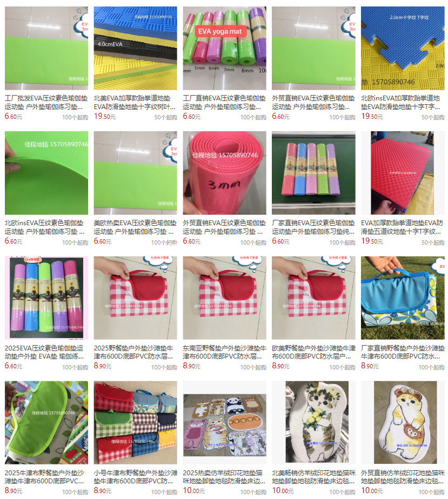
Task: Select the orange cat with bear bag rug
Action: coord(403,422)
